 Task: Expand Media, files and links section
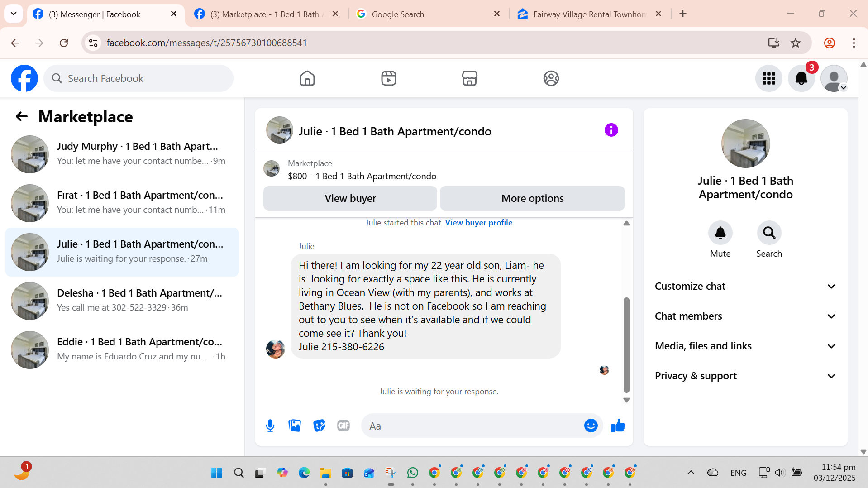click(745, 346)
